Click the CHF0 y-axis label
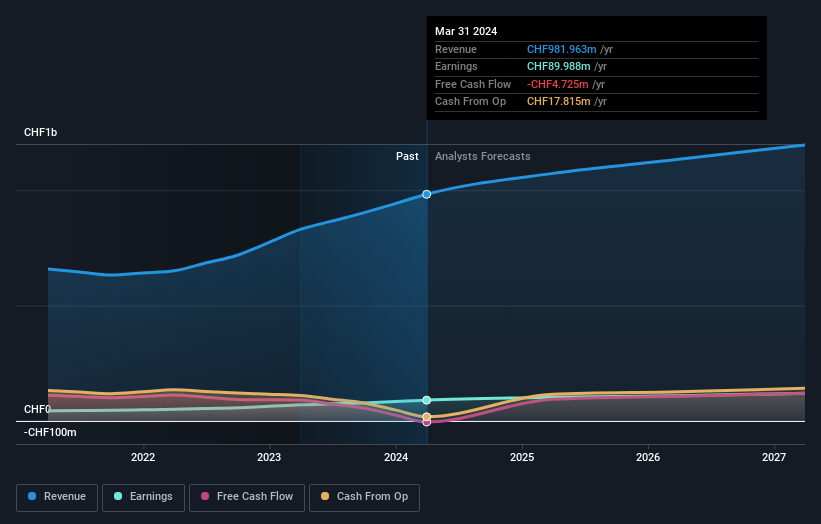This screenshot has height=524, width=821. (37, 409)
